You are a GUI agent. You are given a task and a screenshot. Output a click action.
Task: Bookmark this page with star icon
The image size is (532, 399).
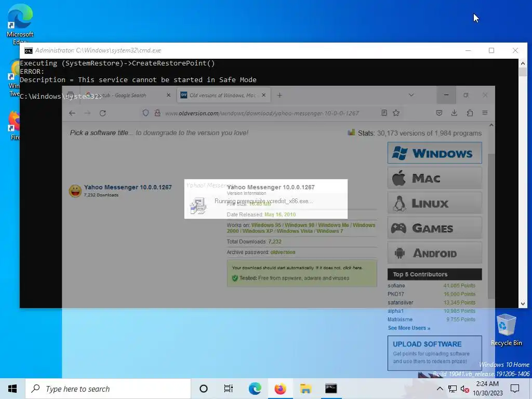(396, 113)
